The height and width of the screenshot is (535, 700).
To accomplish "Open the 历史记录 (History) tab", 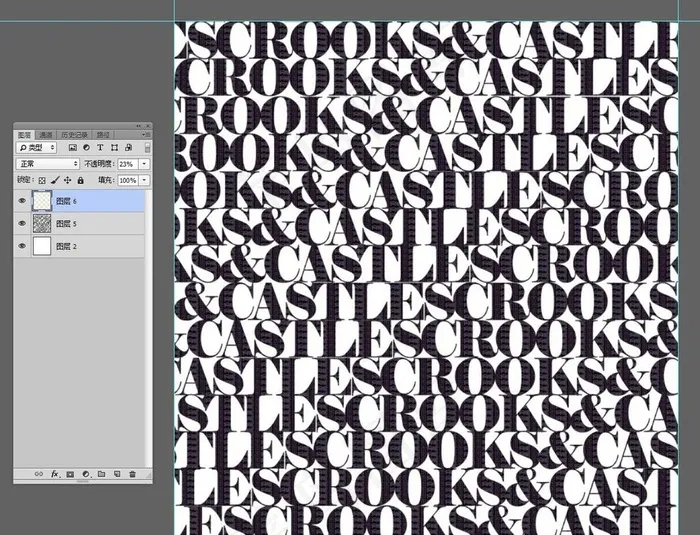I will pos(74,134).
